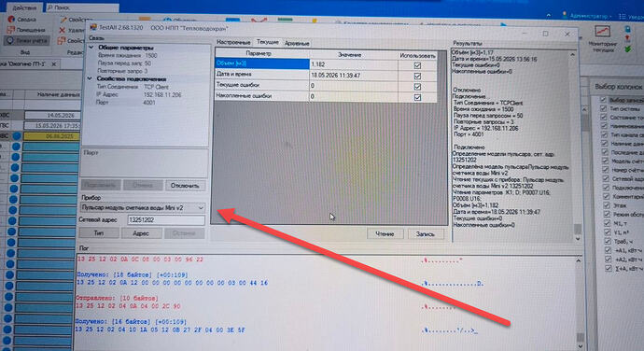Image resolution: width=644 pixels, height=351 pixels.
Task: Select Объём [м3] parameter row
Action: click(x=261, y=63)
